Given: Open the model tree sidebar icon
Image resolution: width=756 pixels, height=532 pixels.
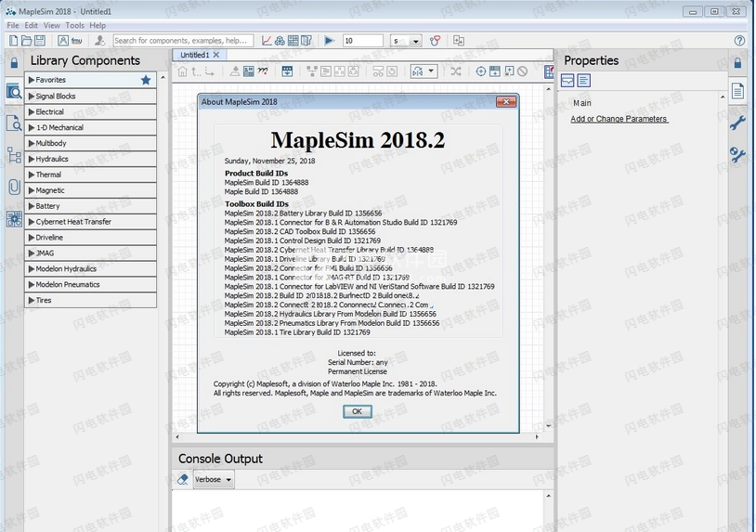Looking at the screenshot, I should [x=14, y=155].
